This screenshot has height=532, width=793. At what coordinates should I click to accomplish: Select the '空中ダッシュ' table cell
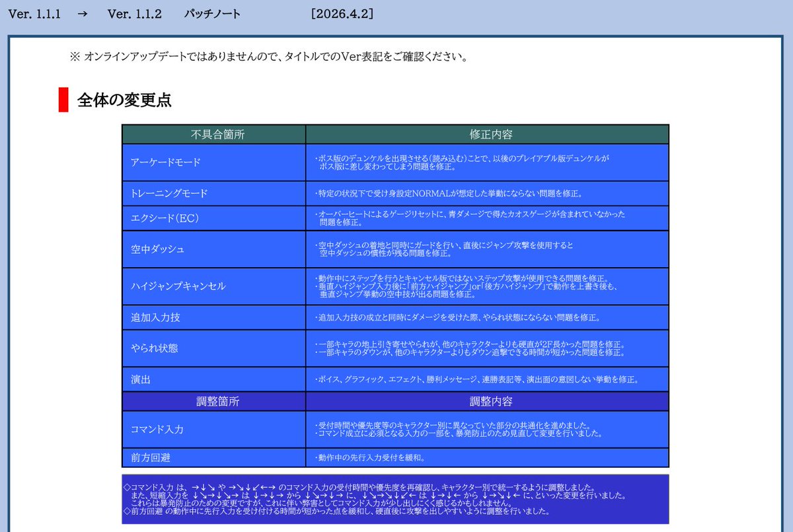(214, 249)
